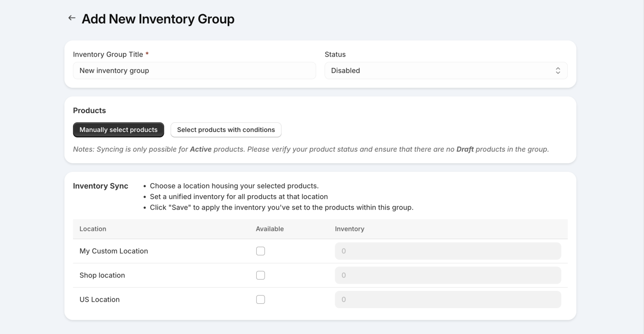Select the Shop location inventory input

coord(448,275)
